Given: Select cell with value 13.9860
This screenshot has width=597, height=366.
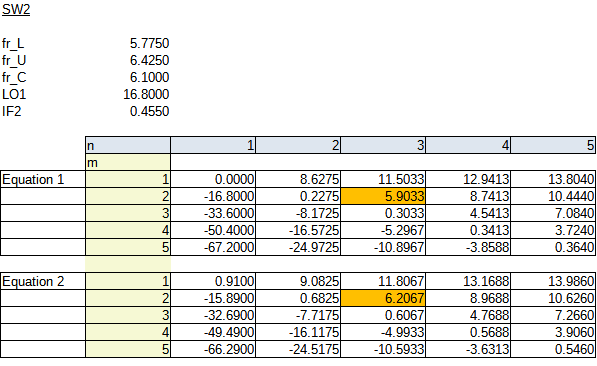Looking at the screenshot, I should [x=553, y=281].
